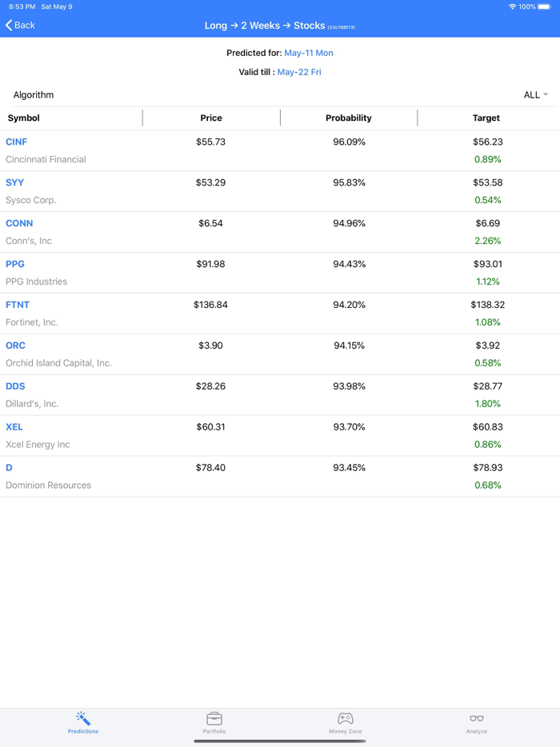
Task: Open Fortinet by tapping FTNT
Action: [x=17, y=304]
